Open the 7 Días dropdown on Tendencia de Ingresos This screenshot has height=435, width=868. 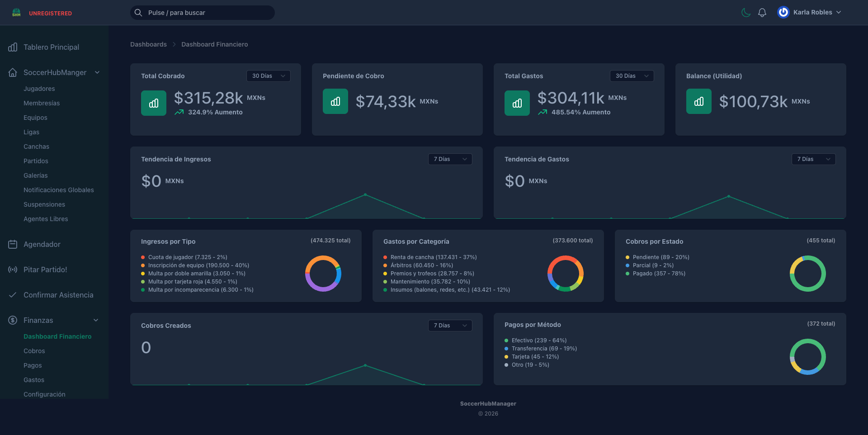450,159
